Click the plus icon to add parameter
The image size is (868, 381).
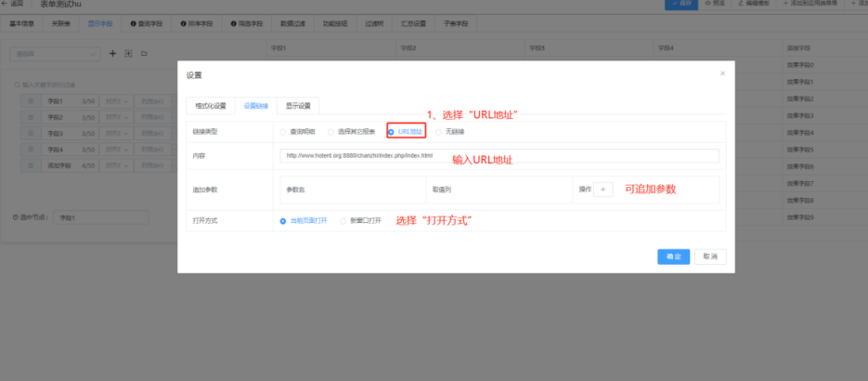(x=603, y=190)
